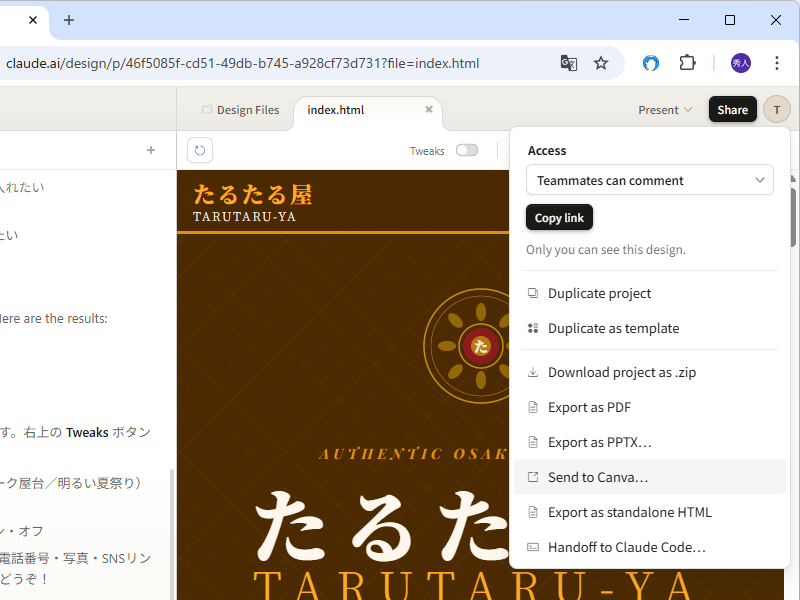Toggle the Tweaks switch
The width and height of the screenshot is (800, 600).
(x=466, y=150)
